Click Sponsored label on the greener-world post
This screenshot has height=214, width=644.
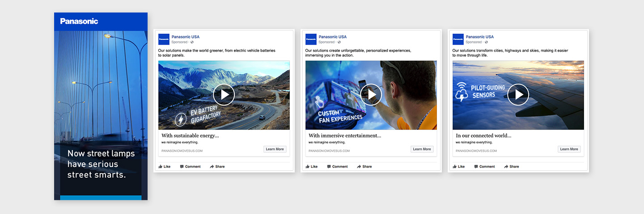179,42
